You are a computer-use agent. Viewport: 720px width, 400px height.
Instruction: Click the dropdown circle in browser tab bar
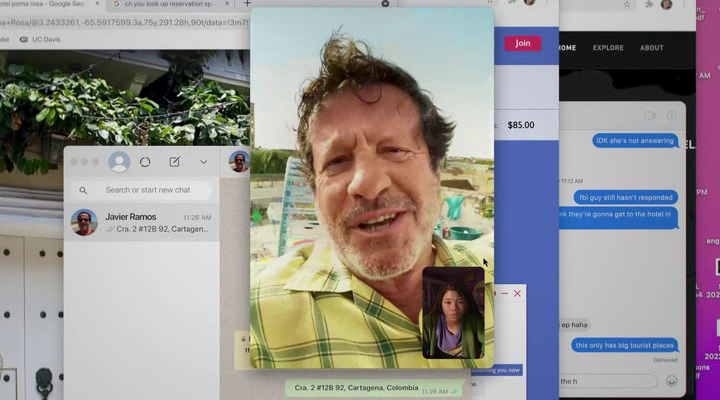[385, 3]
